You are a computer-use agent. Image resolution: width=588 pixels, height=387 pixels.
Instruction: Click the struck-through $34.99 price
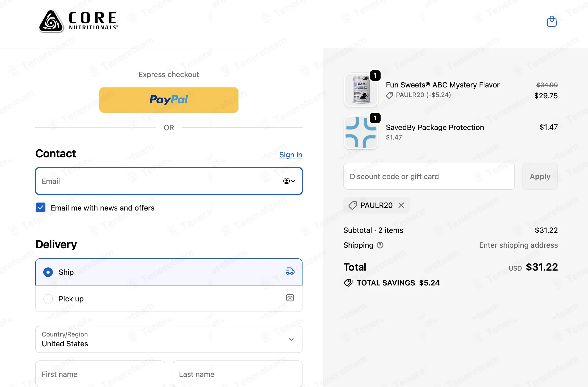pos(547,85)
